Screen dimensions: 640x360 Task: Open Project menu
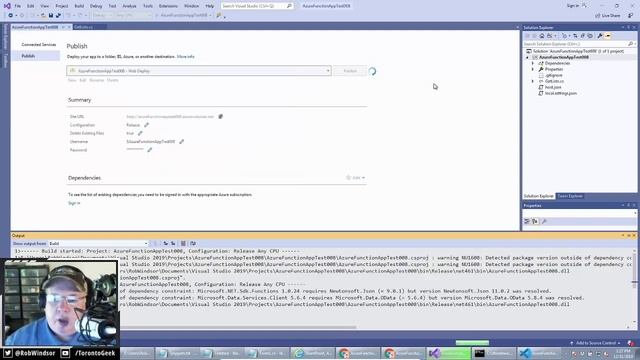click(x=62, y=6)
